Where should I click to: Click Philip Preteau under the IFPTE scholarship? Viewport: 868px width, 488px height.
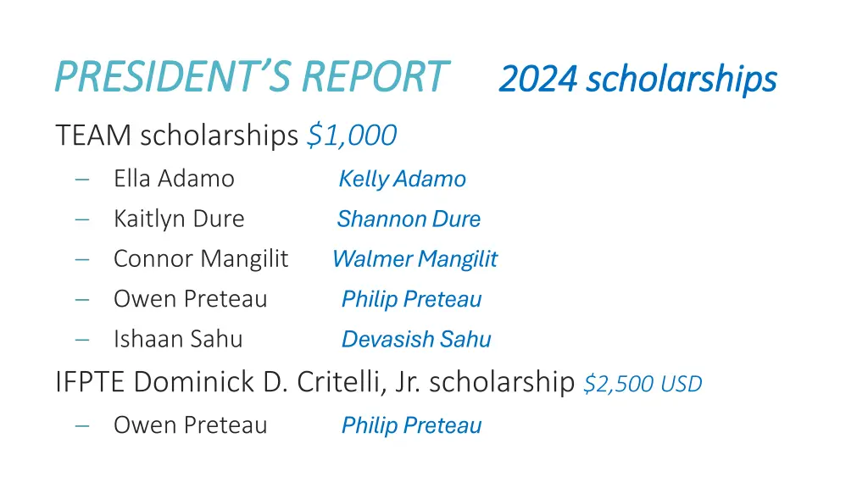pyautogui.click(x=411, y=425)
